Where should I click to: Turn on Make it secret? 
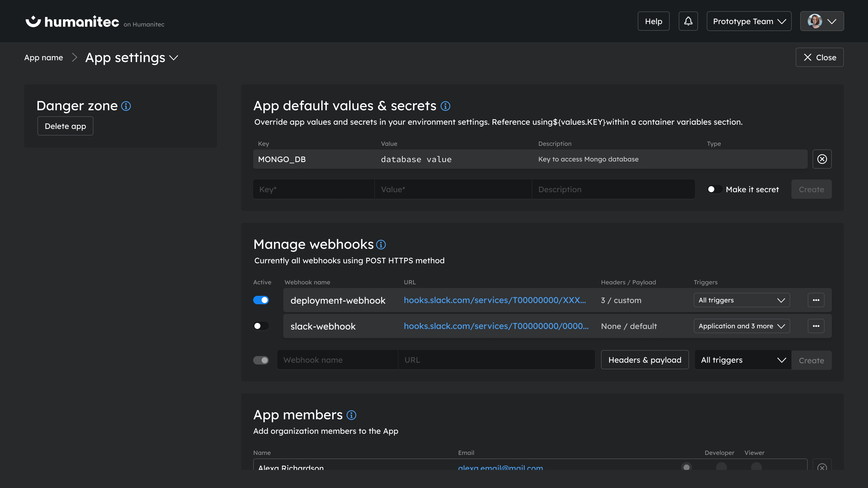click(714, 189)
